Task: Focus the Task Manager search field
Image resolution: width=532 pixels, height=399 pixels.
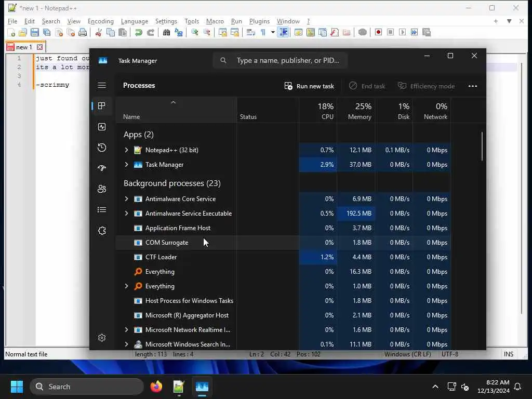Action: pyautogui.click(x=280, y=60)
